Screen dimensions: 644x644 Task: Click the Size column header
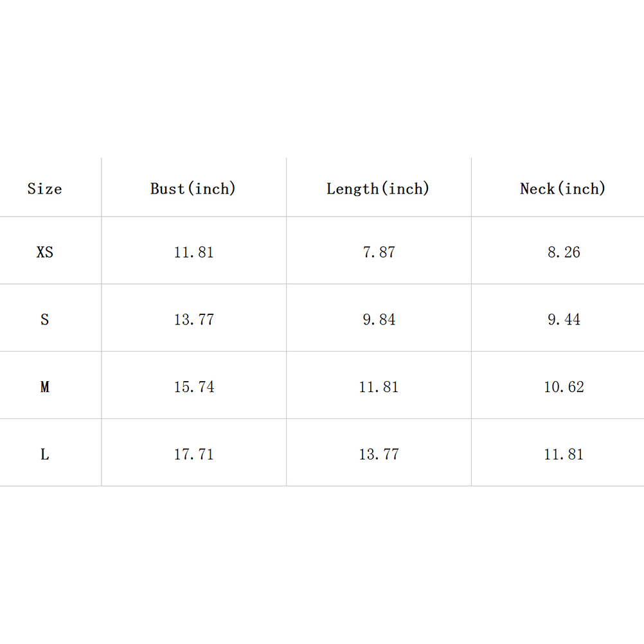point(44,188)
